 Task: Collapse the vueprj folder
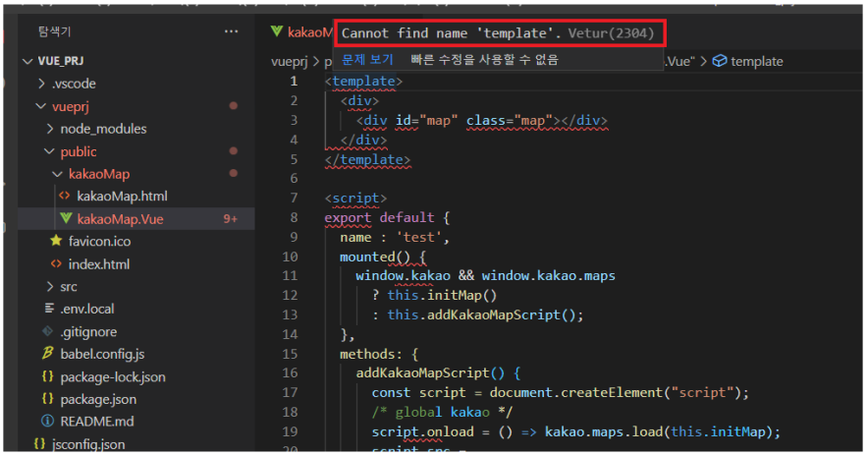(x=41, y=106)
